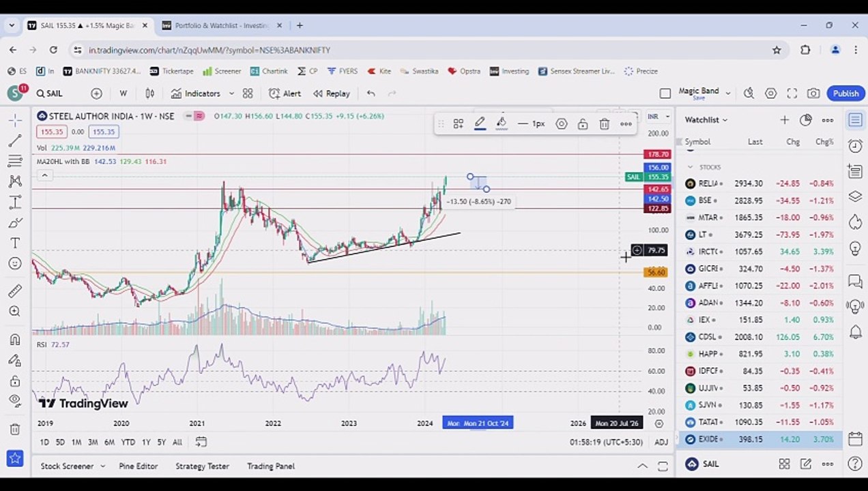Publish the chart idea
The image size is (868, 491).
tap(845, 93)
